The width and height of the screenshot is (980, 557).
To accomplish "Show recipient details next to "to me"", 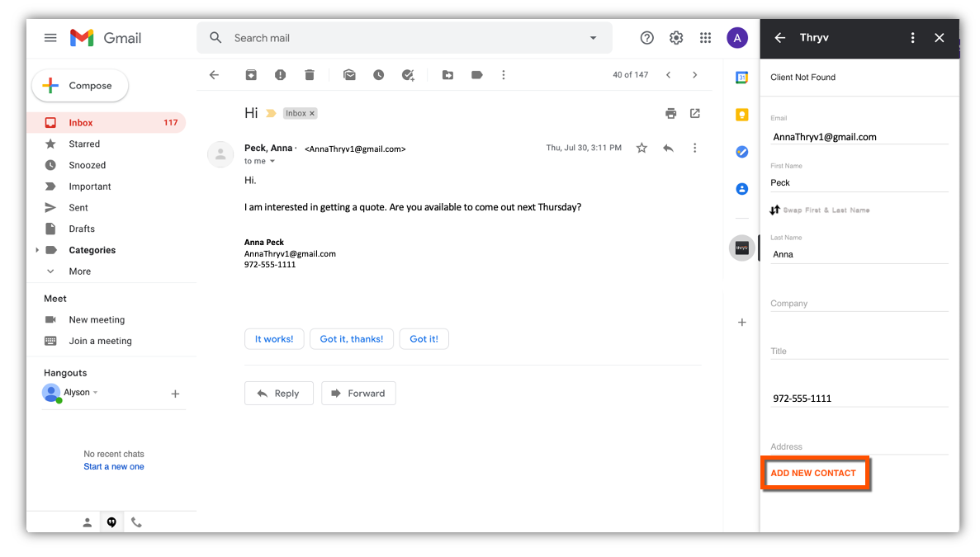I will pos(272,161).
